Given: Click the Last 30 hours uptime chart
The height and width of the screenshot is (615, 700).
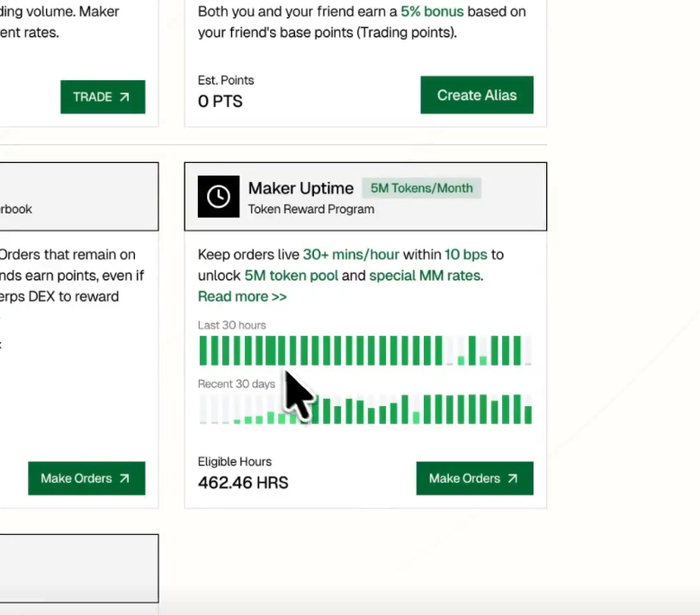Looking at the screenshot, I should 365,350.
